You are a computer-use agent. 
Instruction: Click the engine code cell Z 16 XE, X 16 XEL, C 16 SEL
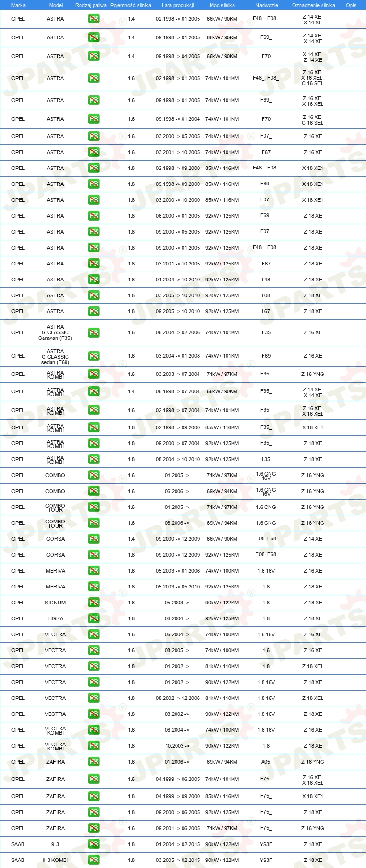pos(313,78)
